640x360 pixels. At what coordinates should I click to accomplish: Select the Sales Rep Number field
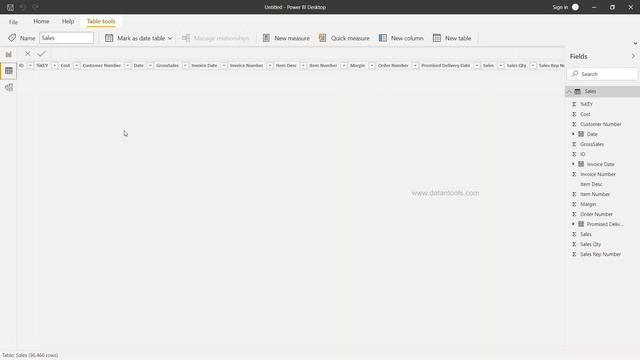(x=600, y=254)
